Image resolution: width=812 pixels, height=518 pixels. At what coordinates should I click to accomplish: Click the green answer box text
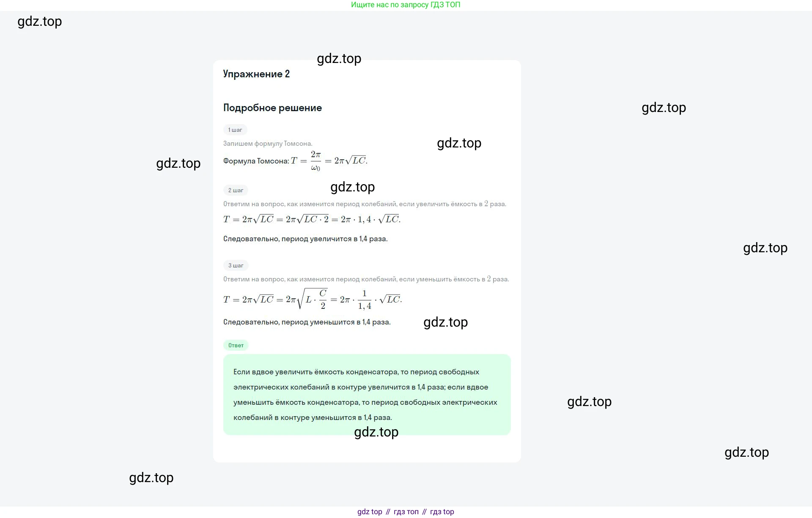pyautogui.click(x=366, y=395)
